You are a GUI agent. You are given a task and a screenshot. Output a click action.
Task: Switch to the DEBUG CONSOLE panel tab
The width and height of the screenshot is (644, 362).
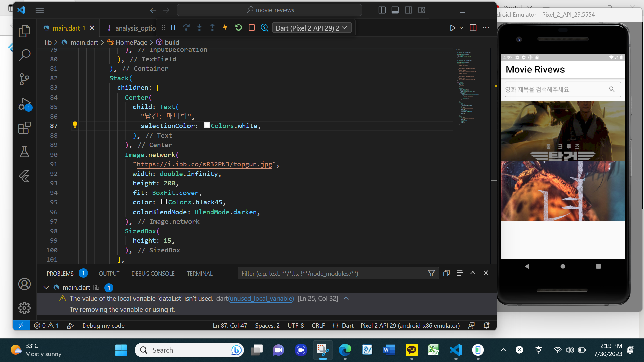(153, 274)
